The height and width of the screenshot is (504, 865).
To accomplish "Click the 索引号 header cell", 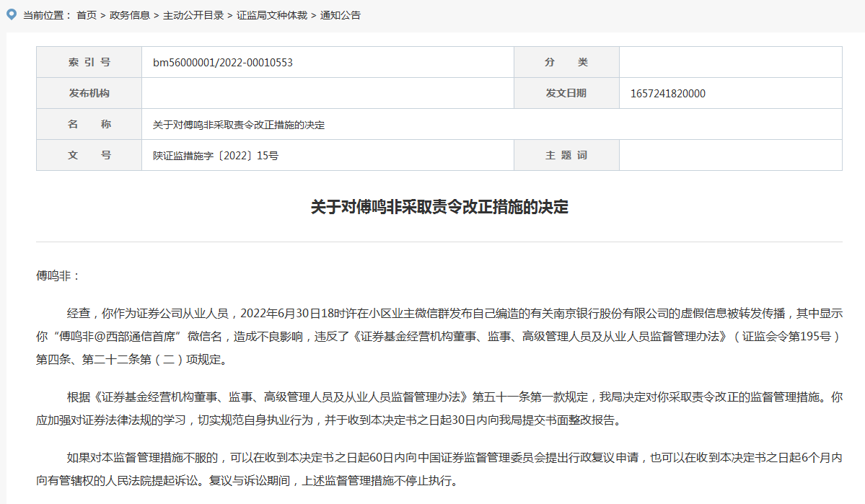I will (x=89, y=63).
